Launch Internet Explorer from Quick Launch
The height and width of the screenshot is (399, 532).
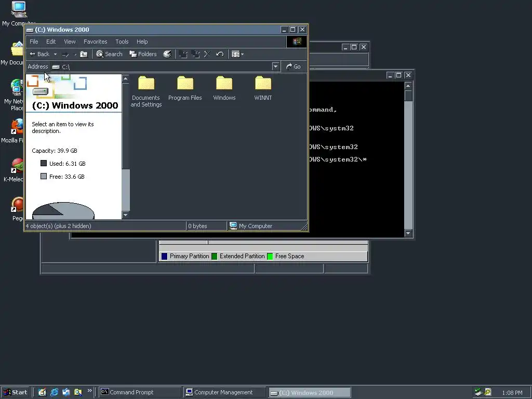click(x=54, y=392)
